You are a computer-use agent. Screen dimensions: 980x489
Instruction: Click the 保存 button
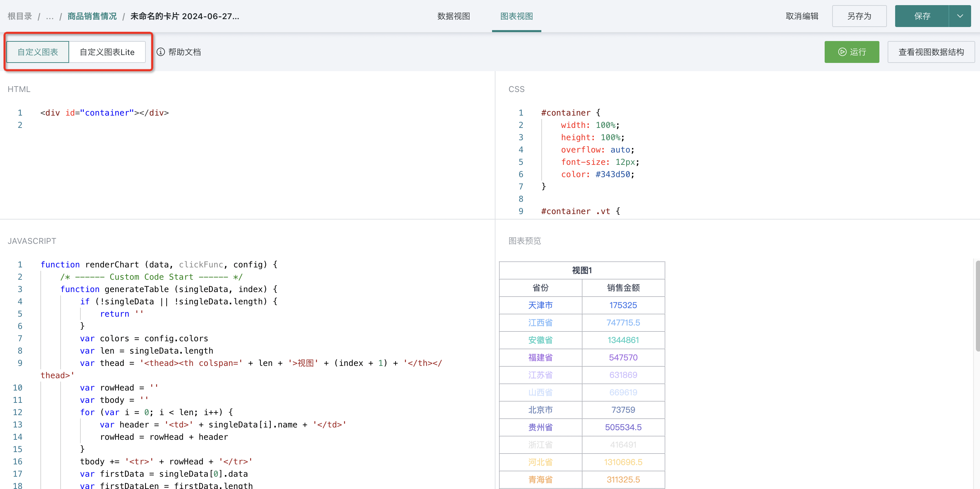(x=922, y=16)
